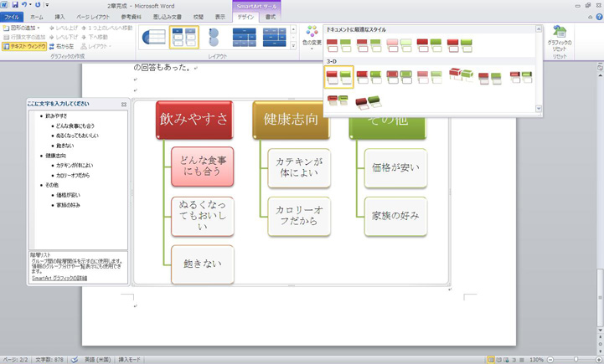This screenshot has height=364, width=604.
Task: Expand the layout gallery more arrow
Action: pos(293,46)
